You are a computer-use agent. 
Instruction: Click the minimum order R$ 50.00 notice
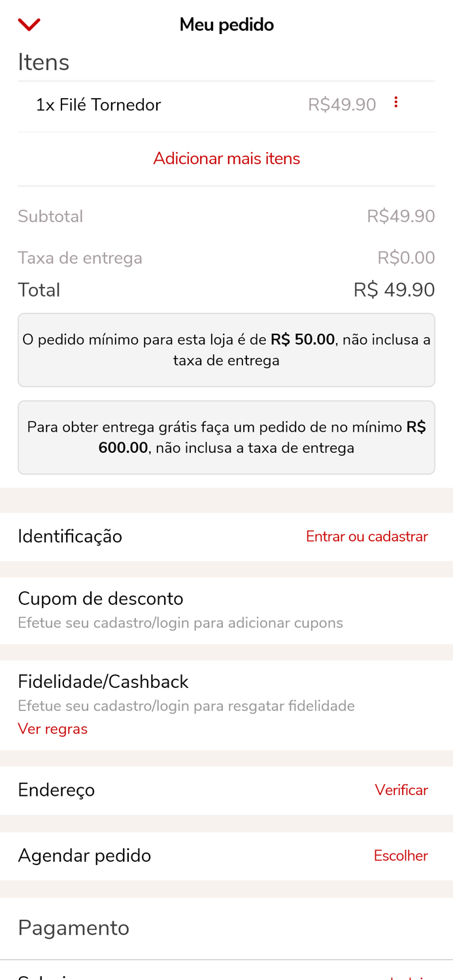pyautogui.click(x=226, y=350)
